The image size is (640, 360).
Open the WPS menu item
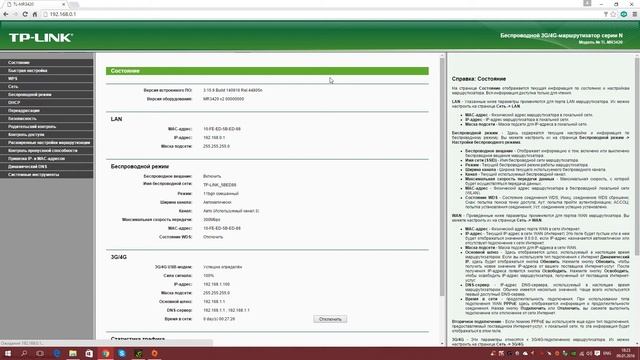[47, 78]
